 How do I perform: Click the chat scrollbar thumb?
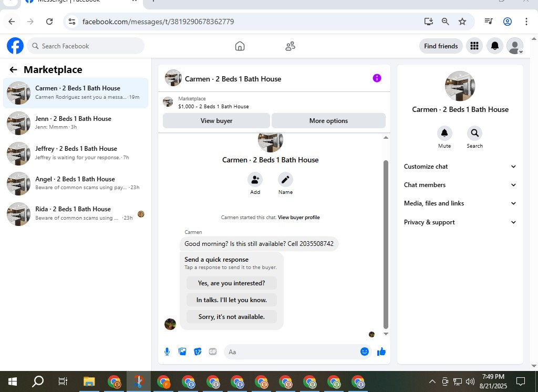pyautogui.click(x=386, y=244)
